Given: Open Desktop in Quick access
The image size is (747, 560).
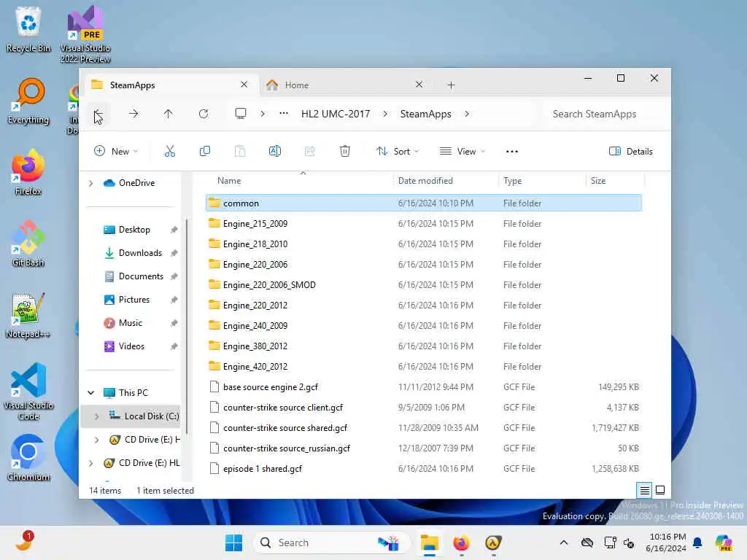Looking at the screenshot, I should click(134, 230).
